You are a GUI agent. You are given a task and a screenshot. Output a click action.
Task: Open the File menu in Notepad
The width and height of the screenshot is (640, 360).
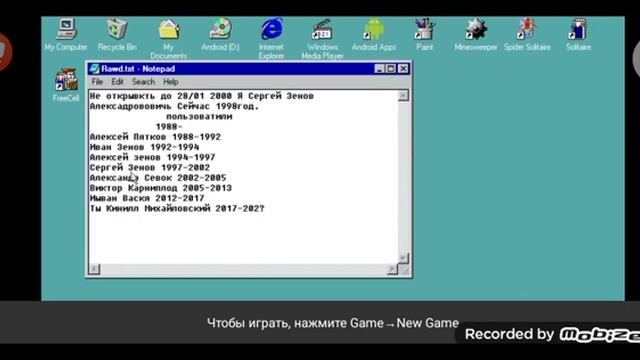(97, 82)
